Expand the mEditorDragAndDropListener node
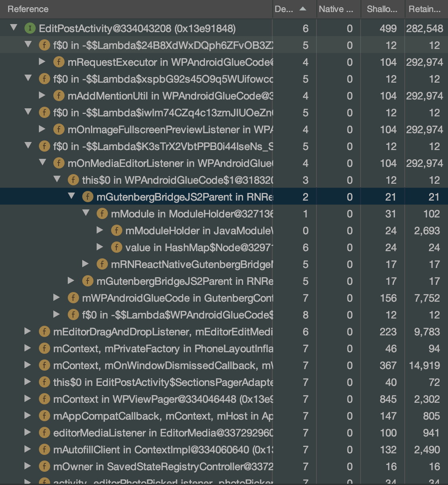This screenshot has height=485, width=448. [x=28, y=331]
